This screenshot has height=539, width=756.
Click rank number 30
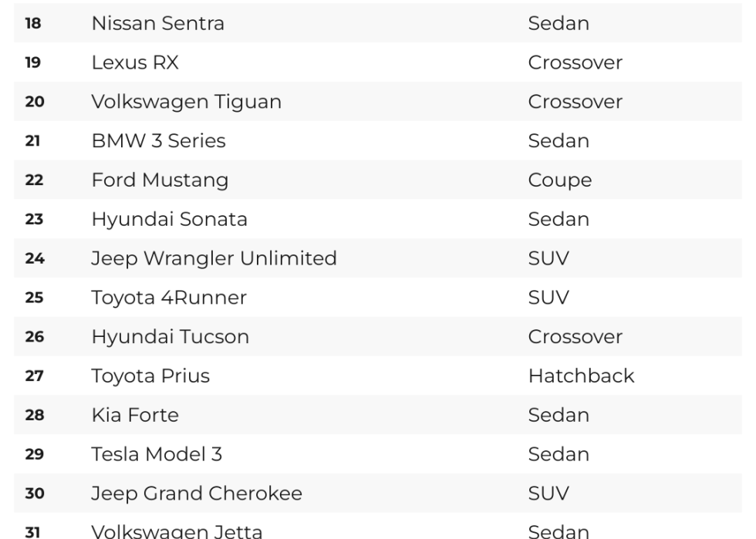[35, 494]
